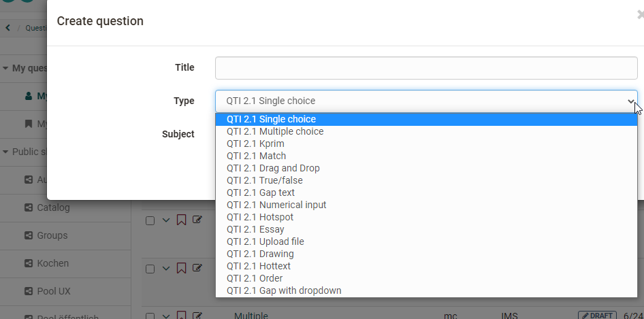
Task: Click the red bookmark icon in second row
Action: click(181, 268)
